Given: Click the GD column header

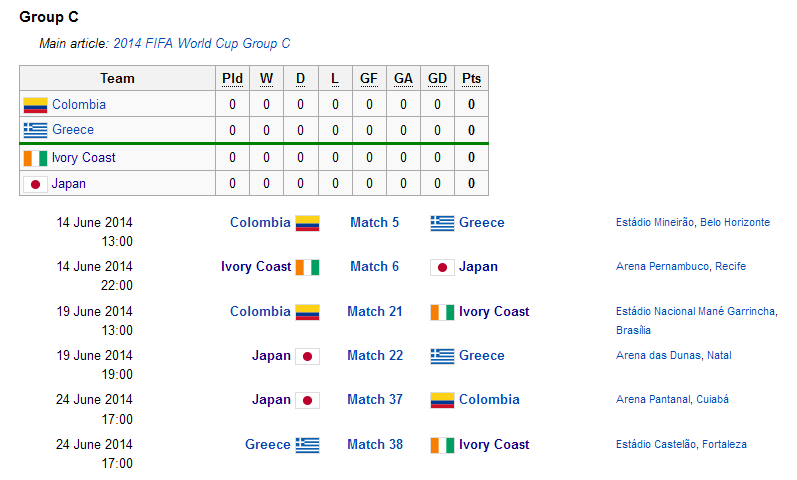Looking at the screenshot, I should [x=436, y=79].
